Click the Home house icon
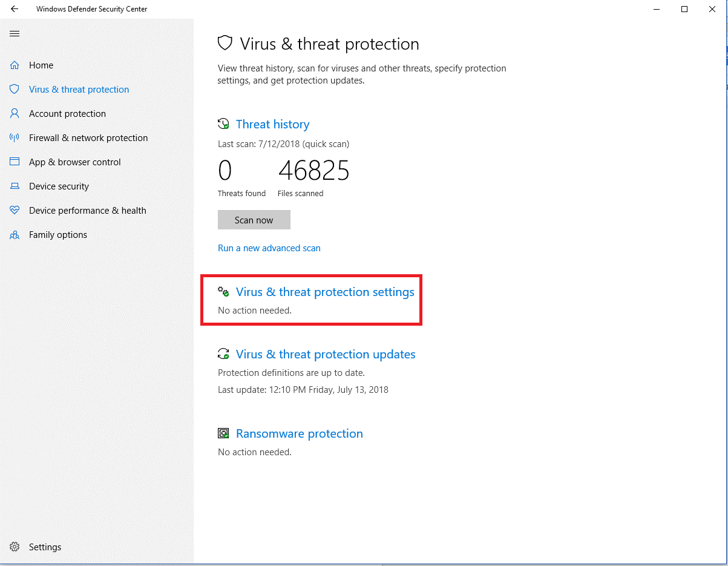The width and height of the screenshot is (728, 566). 15,65
